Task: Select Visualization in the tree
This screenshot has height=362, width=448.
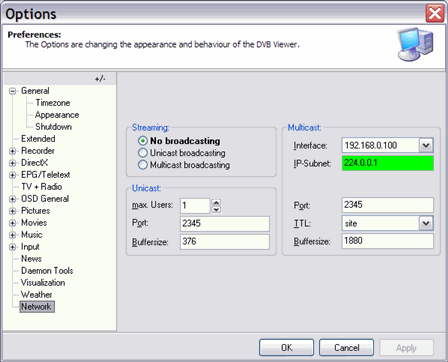Action: click(43, 283)
